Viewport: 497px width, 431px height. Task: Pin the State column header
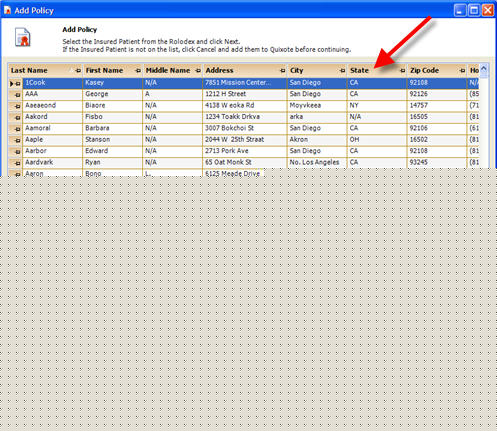402,70
